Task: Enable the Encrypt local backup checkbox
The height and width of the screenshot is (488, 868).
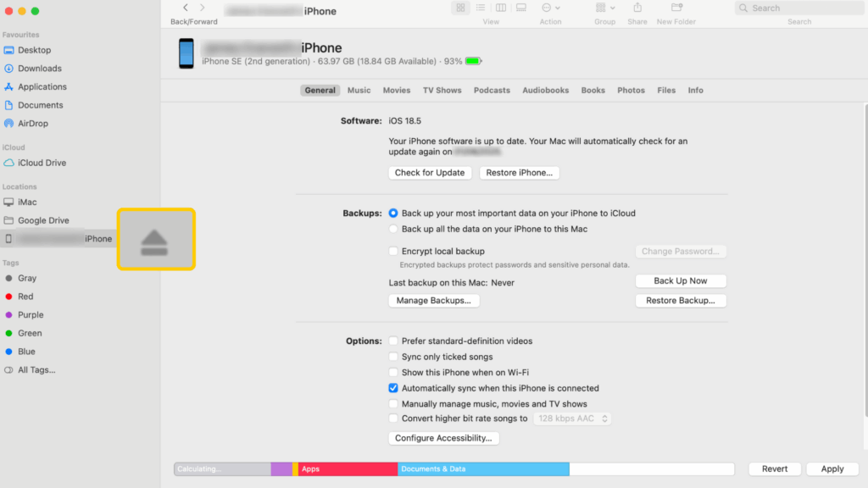Action: pos(393,251)
